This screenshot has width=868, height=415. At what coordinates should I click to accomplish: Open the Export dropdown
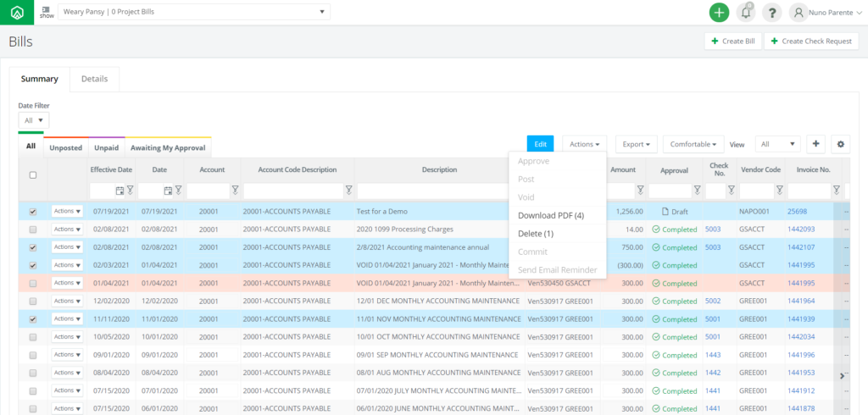click(636, 144)
